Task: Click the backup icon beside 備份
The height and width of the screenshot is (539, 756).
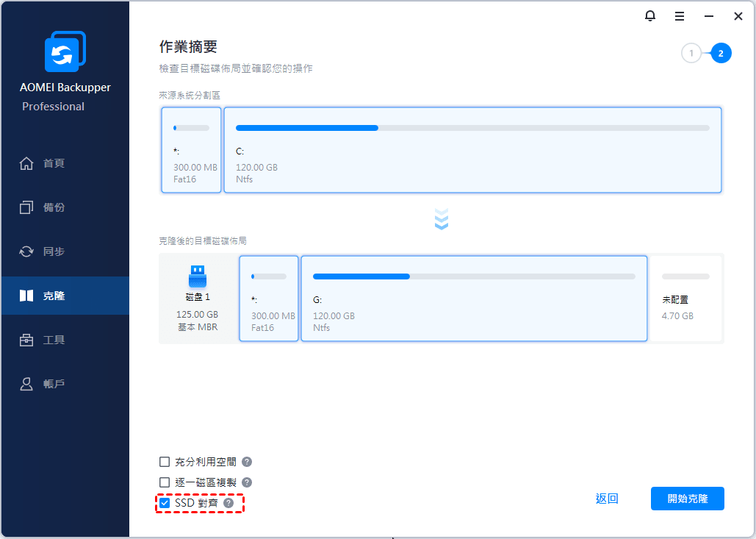Action: (x=26, y=207)
